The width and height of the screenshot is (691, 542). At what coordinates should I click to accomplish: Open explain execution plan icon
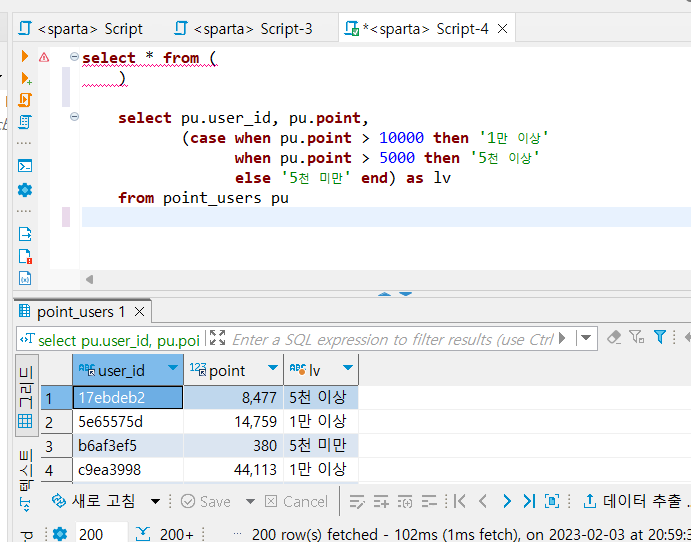[25, 122]
